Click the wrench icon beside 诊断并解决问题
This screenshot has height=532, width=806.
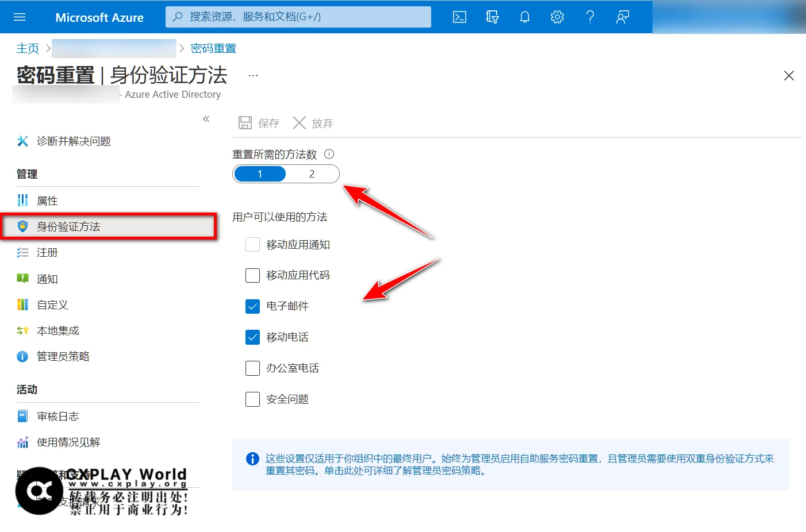[22, 141]
